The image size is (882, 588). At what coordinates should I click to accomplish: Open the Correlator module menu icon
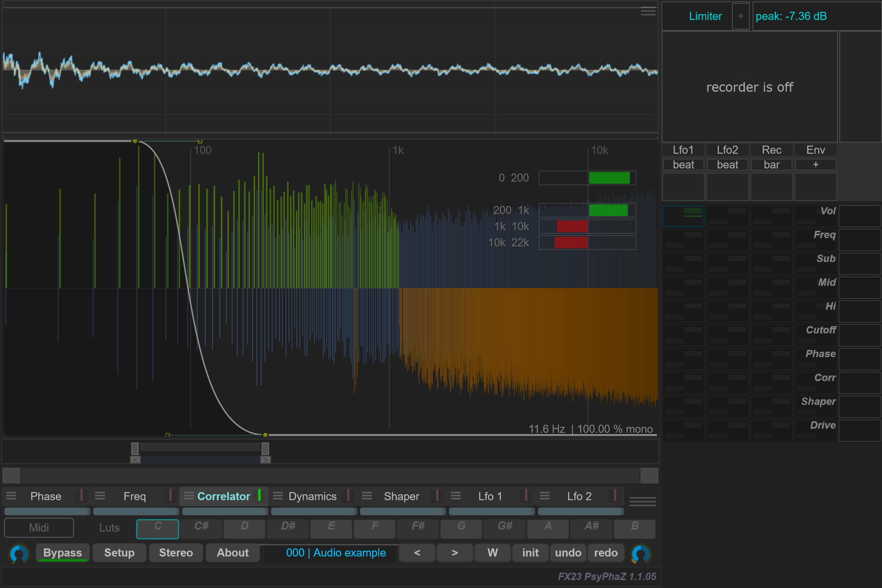tap(189, 496)
